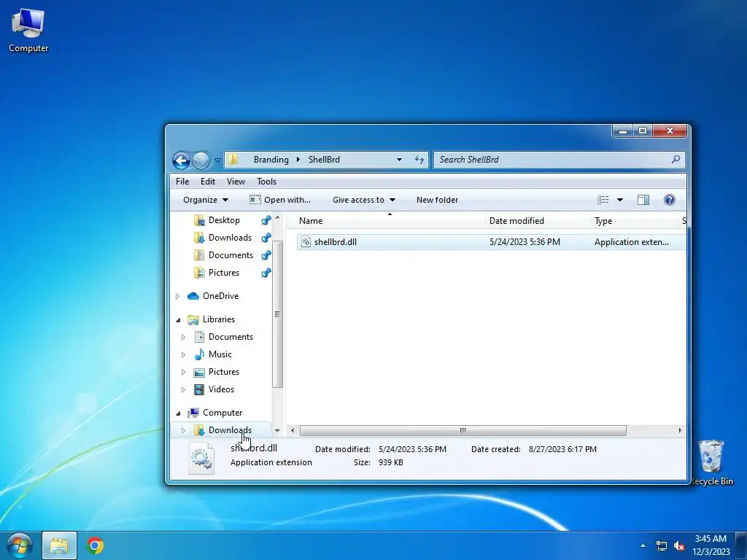Click the pin icon next to pinned Documents
This screenshot has height=560, width=747.
[x=266, y=255]
